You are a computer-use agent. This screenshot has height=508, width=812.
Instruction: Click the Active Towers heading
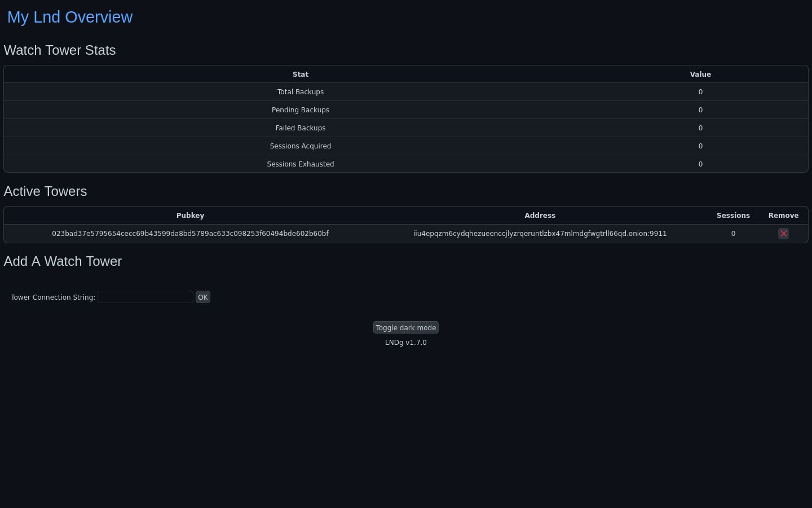pos(46,191)
